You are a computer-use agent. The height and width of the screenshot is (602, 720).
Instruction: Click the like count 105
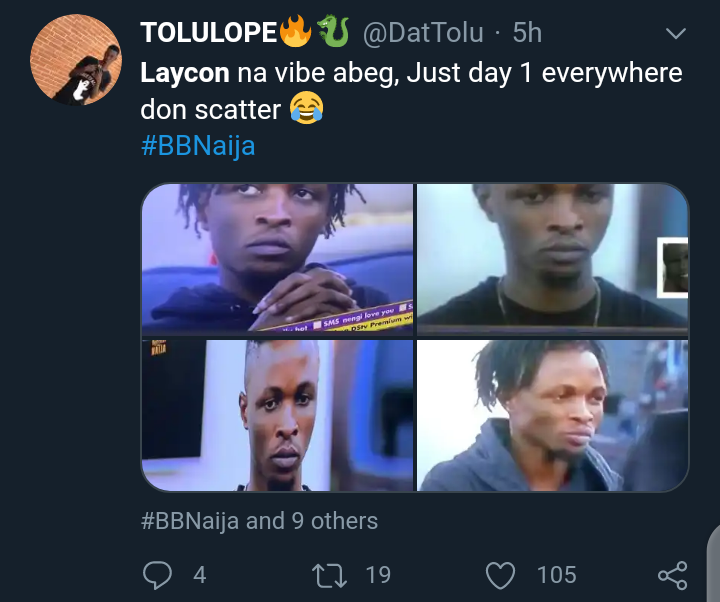pos(556,574)
